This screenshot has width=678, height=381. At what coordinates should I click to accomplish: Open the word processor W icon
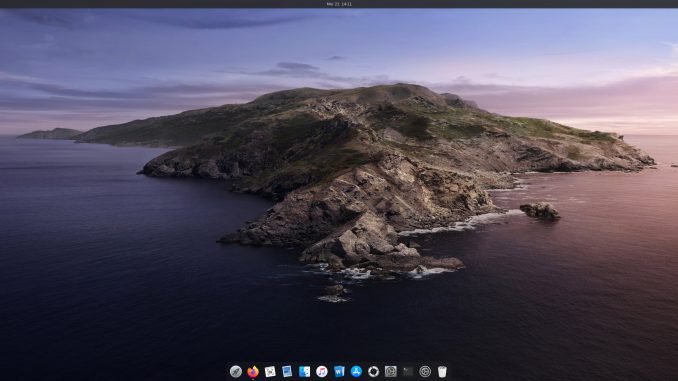(339, 371)
